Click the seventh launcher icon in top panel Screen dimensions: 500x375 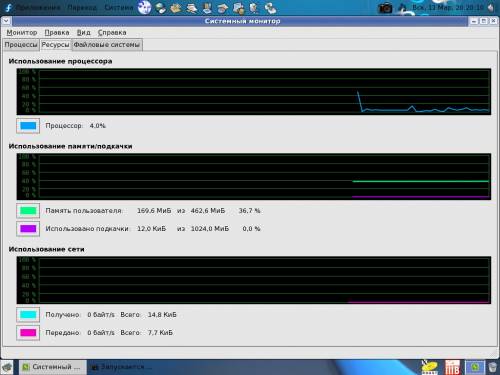[238, 8]
